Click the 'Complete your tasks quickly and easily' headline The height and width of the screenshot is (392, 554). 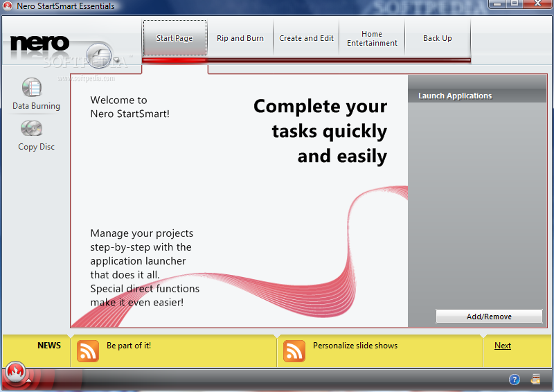(320, 131)
